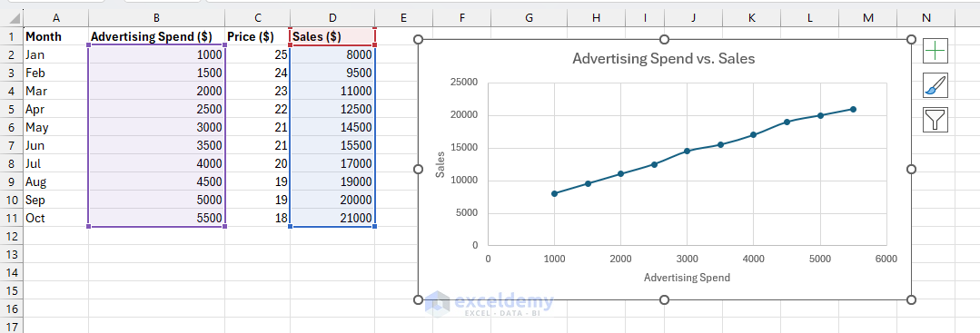Select column G header
980x333 pixels.
point(529,19)
